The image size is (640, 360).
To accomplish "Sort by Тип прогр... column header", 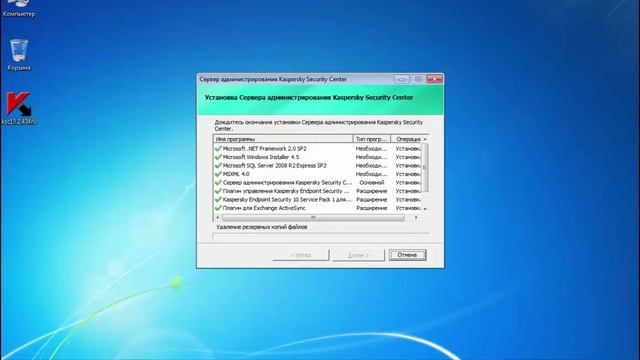I will 371,139.
